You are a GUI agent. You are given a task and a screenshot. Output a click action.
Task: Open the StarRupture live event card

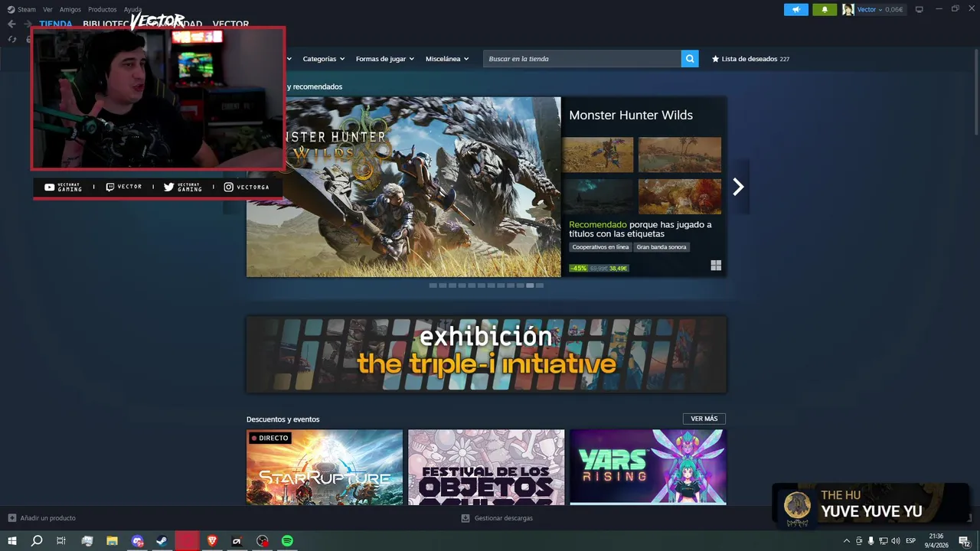click(x=325, y=467)
